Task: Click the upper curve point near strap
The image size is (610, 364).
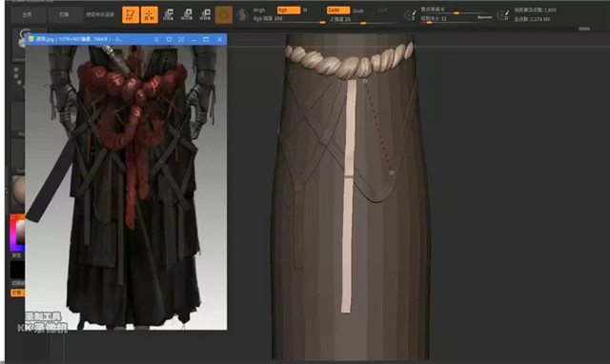Action: point(365,81)
